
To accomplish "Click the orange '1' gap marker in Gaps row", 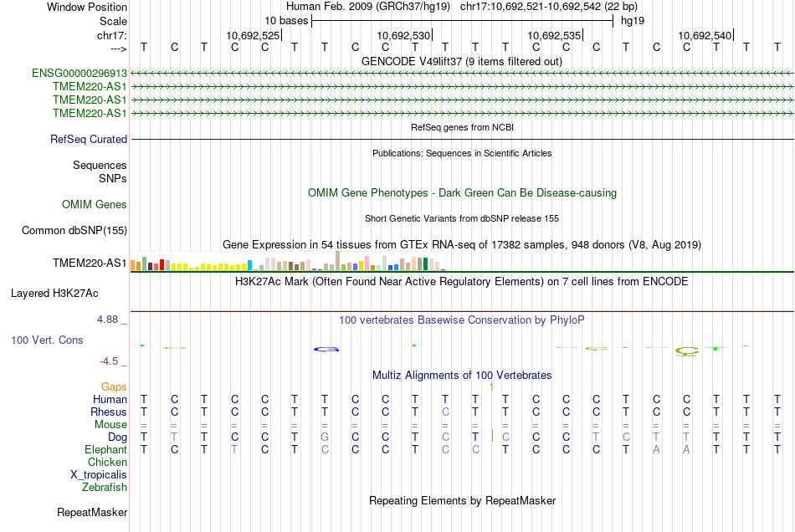I will point(491,387).
